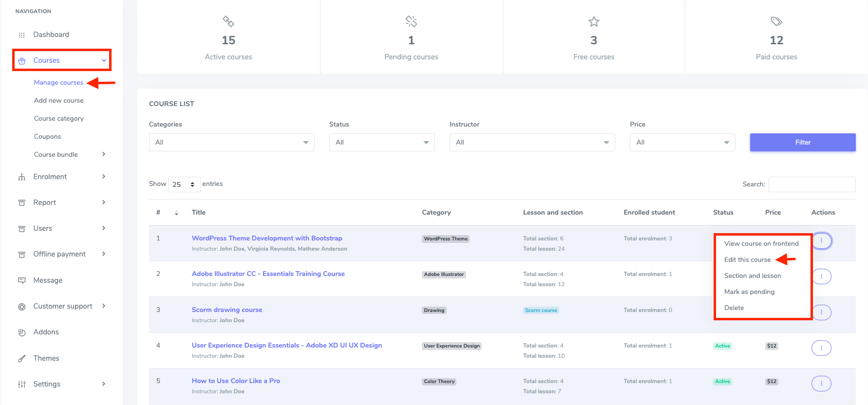Expand the Course bundle submenu
The image size is (868, 405).
103,154
